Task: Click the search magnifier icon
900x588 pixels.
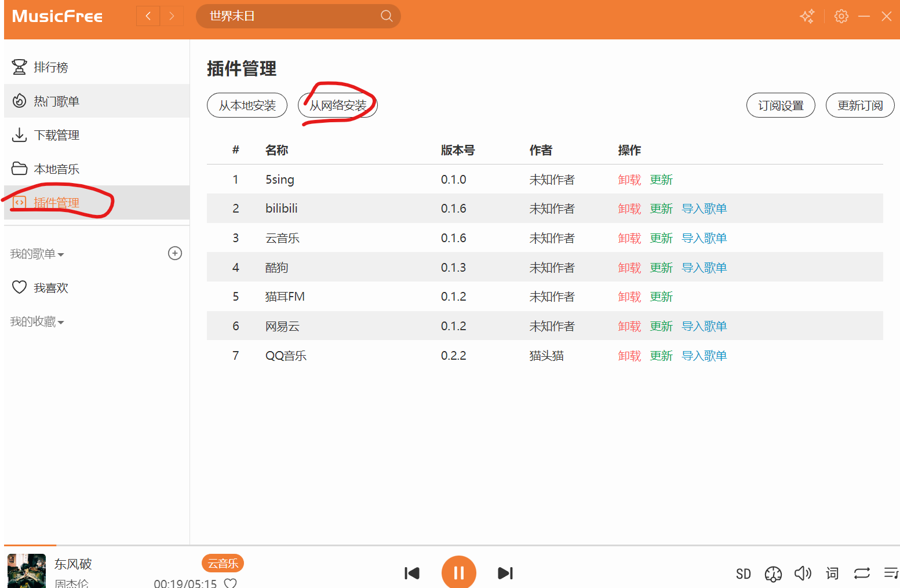Action: [387, 16]
